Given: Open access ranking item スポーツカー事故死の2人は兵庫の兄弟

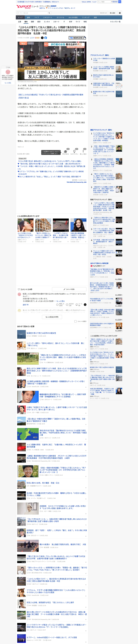Looking at the screenshot, I should 104,59.
